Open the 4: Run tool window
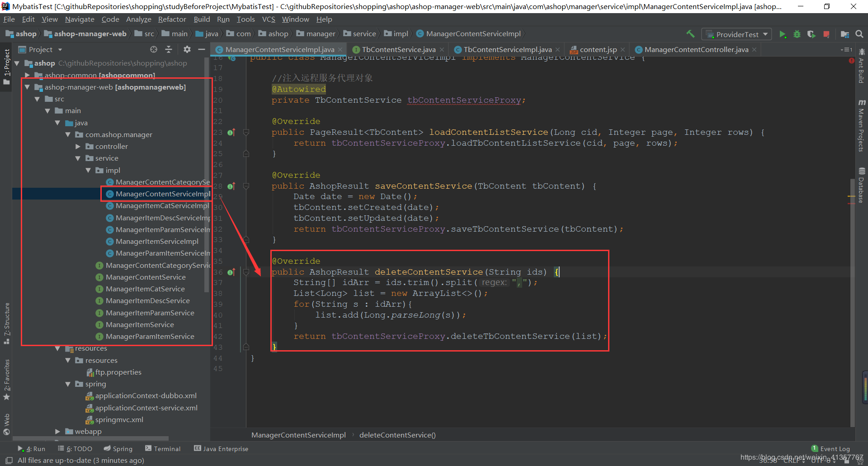 tap(32, 449)
